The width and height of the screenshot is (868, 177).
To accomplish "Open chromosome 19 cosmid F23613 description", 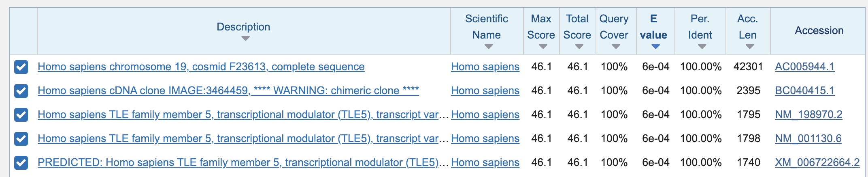I will click(x=201, y=67).
